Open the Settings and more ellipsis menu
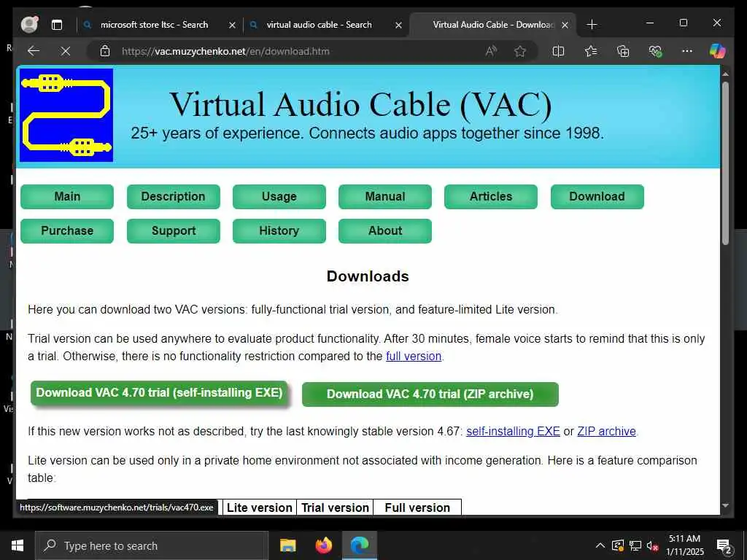747x560 pixels. pos(687,51)
